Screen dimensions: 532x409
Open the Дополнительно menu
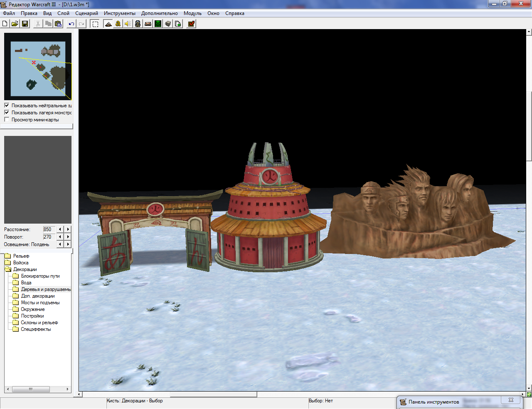point(160,13)
